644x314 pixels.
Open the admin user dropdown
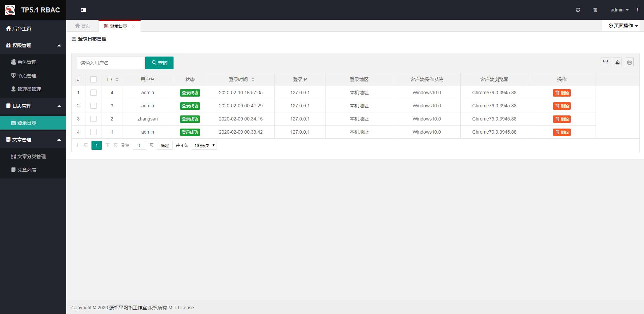point(619,10)
